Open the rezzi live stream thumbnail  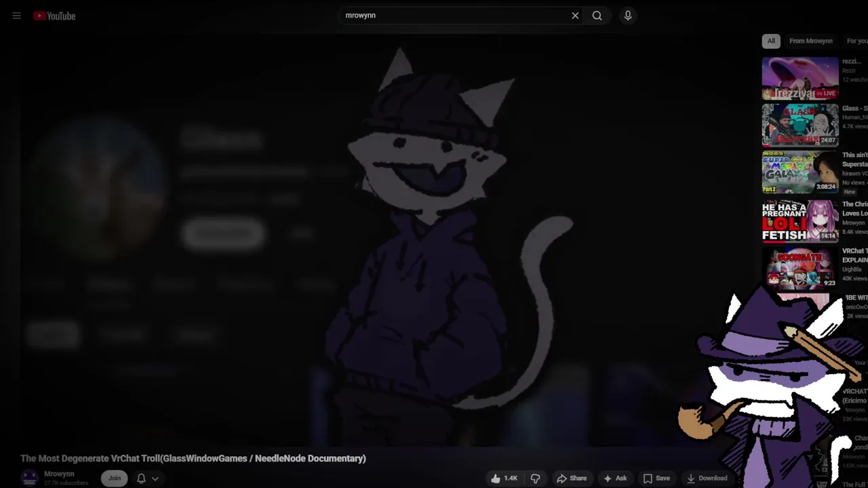(800, 78)
